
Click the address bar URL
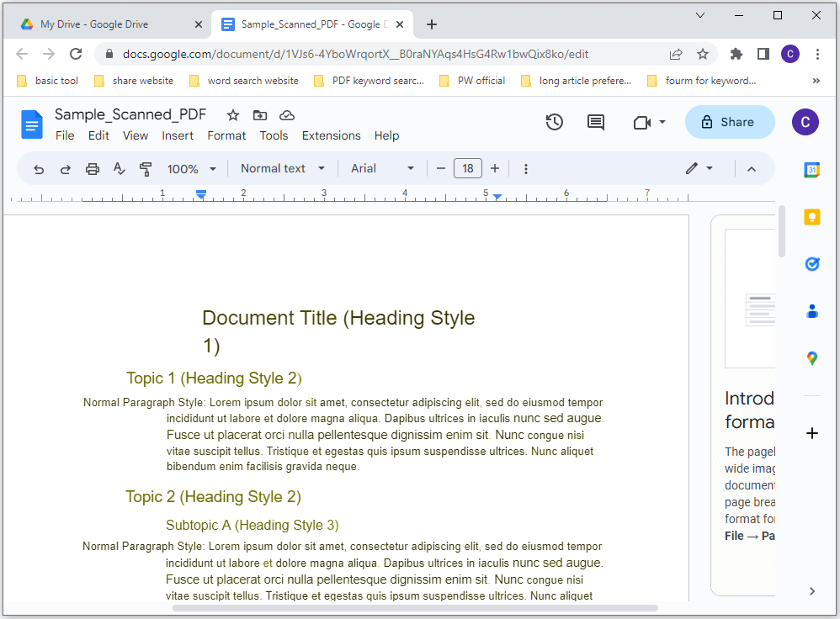pyautogui.click(x=355, y=54)
